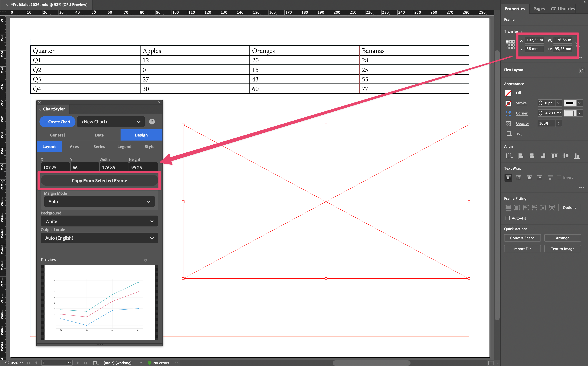
Task: Click Fill frame proportionally icon
Action: point(508,208)
